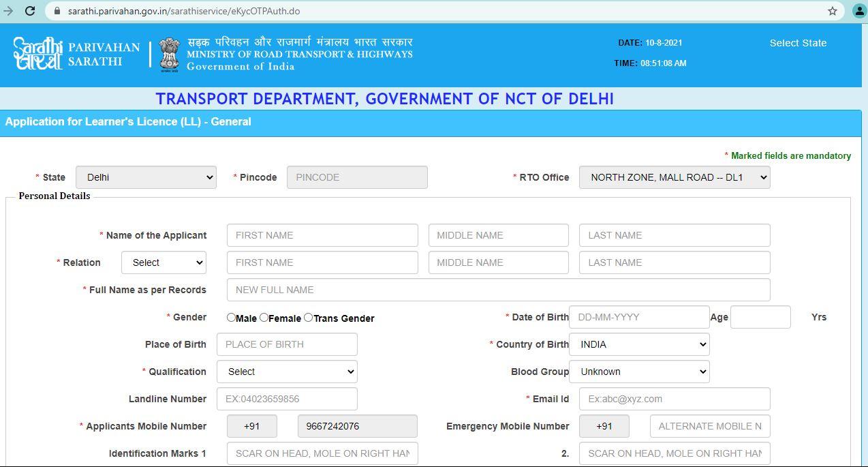Viewport: 868px width, 467px height.
Task: Click the browser address bar URL
Action: pos(184,11)
